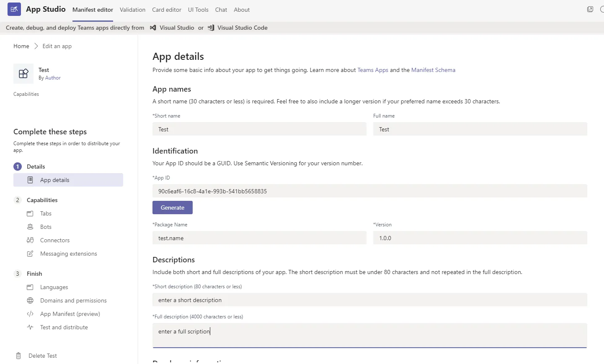Open the Card editor tab
This screenshot has width=604, height=364.
167,10
